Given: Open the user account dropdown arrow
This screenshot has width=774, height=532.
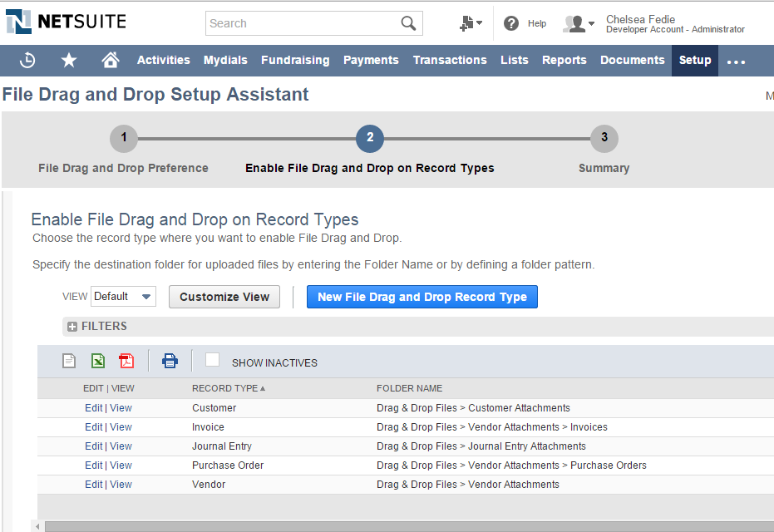Looking at the screenshot, I should coord(589,23).
